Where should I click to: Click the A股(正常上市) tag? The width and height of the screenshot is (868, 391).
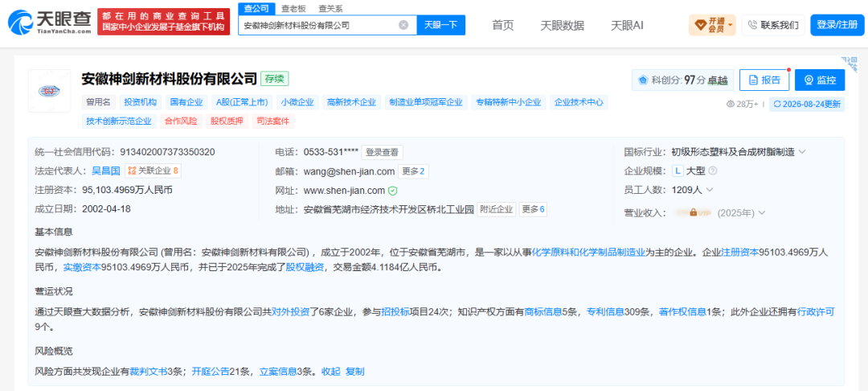coord(243,102)
